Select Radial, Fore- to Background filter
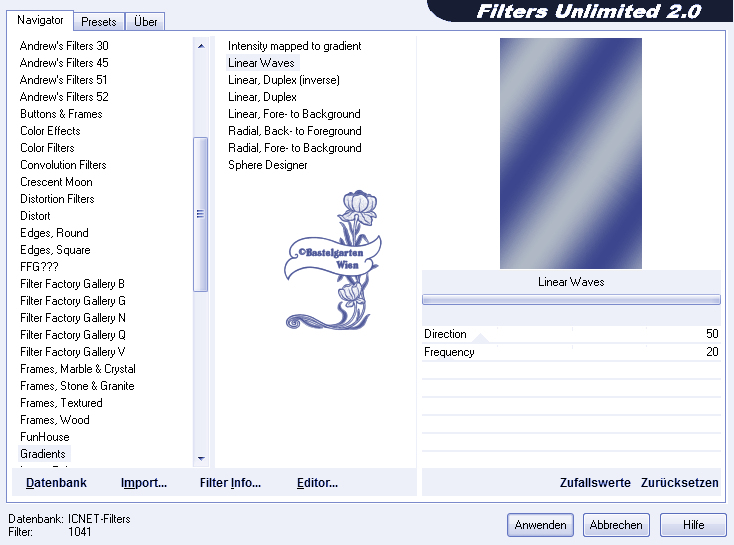Viewport: 734px width, 545px height. [x=294, y=148]
